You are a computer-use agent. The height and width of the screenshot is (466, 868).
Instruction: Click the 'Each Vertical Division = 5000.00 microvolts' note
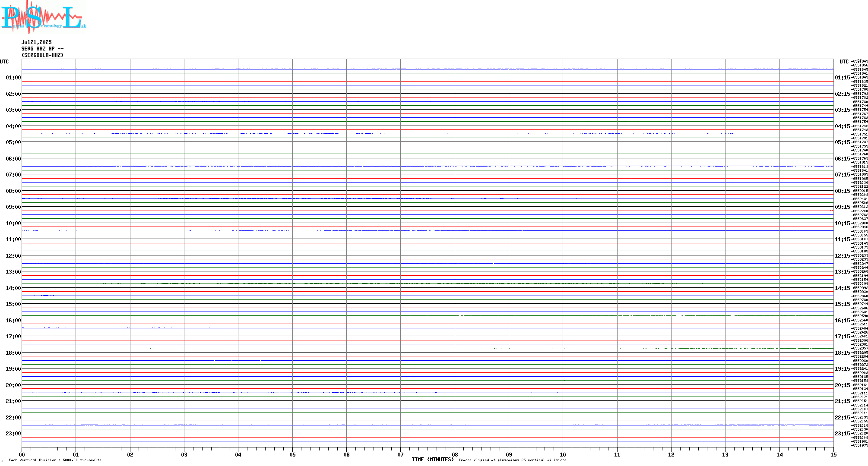point(55,460)
